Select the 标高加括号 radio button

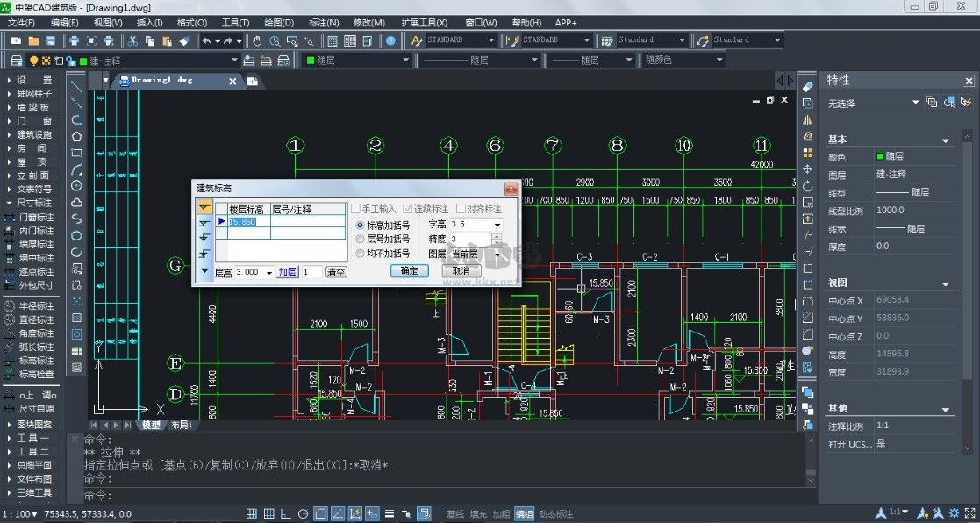pos(360,226)
